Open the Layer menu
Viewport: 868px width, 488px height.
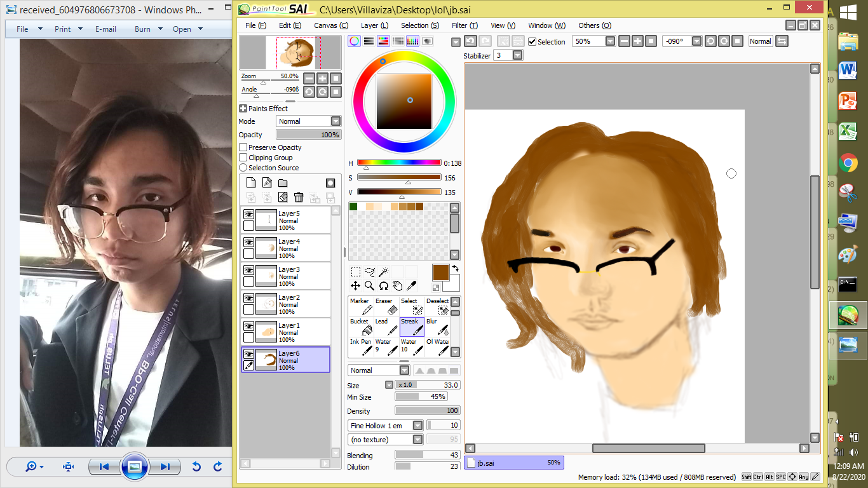(374, 25)
